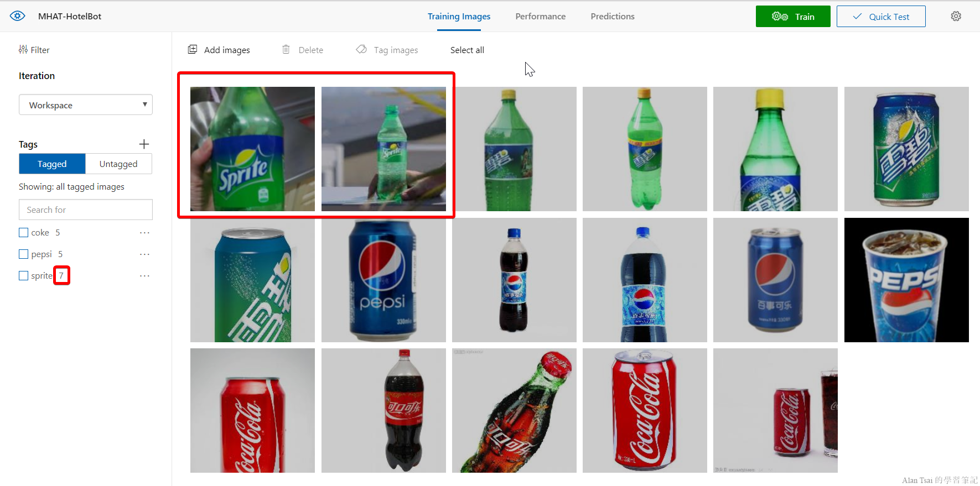
Task: Select the slim light-green Sprite bottle image
Action: point(645,149)
